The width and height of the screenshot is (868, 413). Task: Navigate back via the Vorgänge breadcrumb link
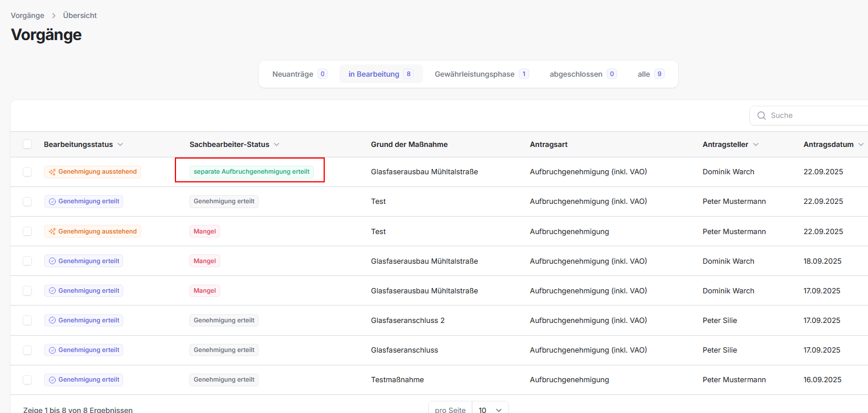(27, 15)
